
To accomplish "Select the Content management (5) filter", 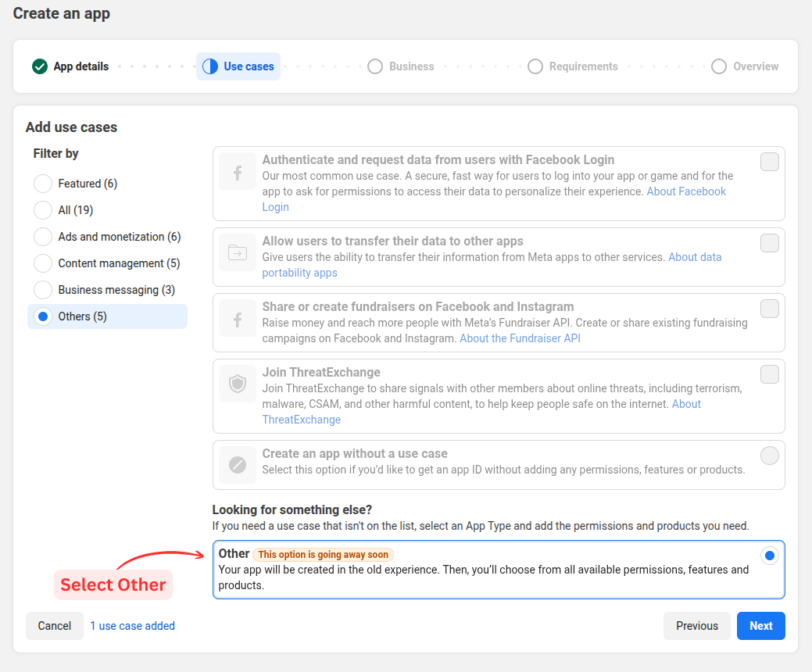I will pyautogui.click(x=43, y=263).
